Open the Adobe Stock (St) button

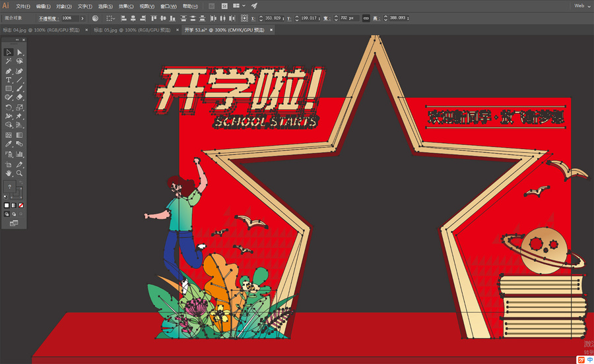224,6
